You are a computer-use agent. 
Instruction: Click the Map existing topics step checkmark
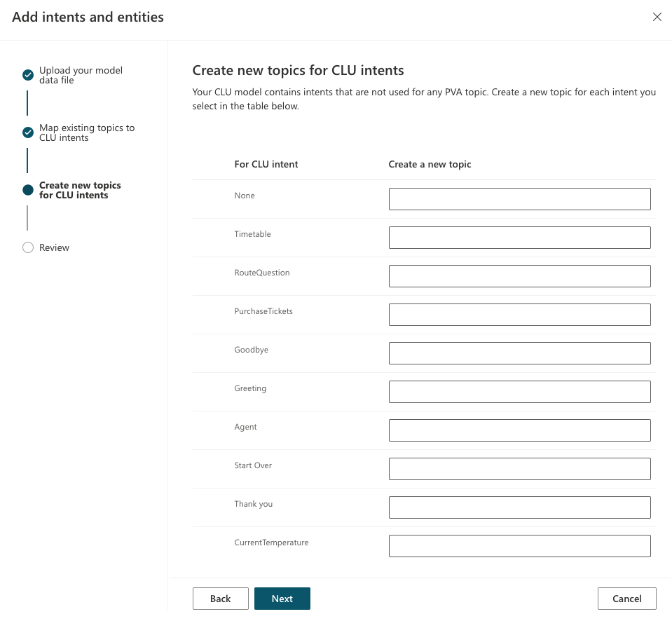[x=28, y=132]
